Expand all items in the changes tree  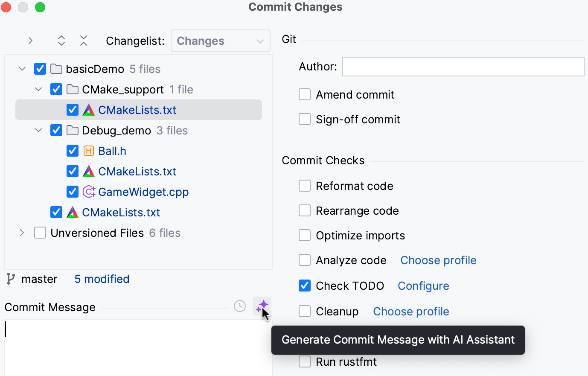pyautogui.click(x=61, y=40)
